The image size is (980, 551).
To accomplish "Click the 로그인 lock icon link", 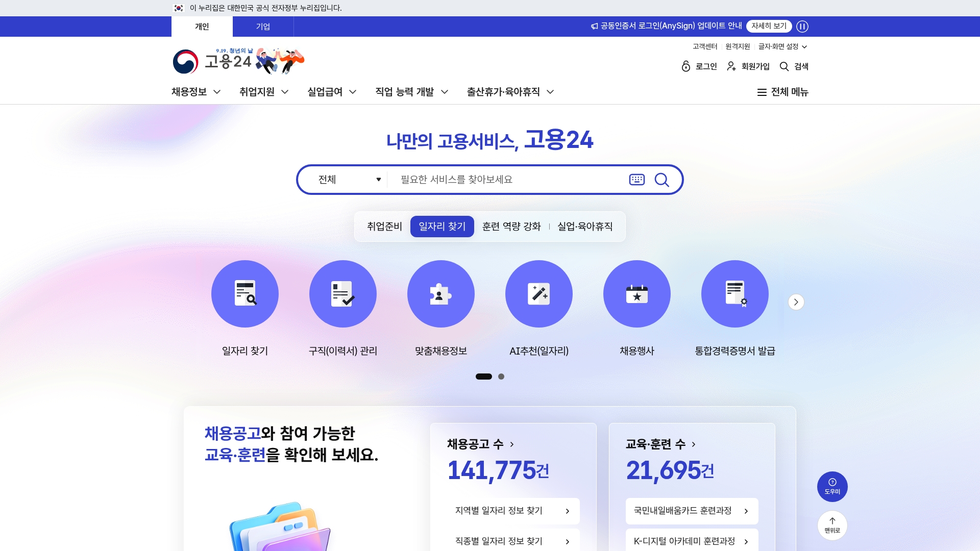I will [699, 66].
